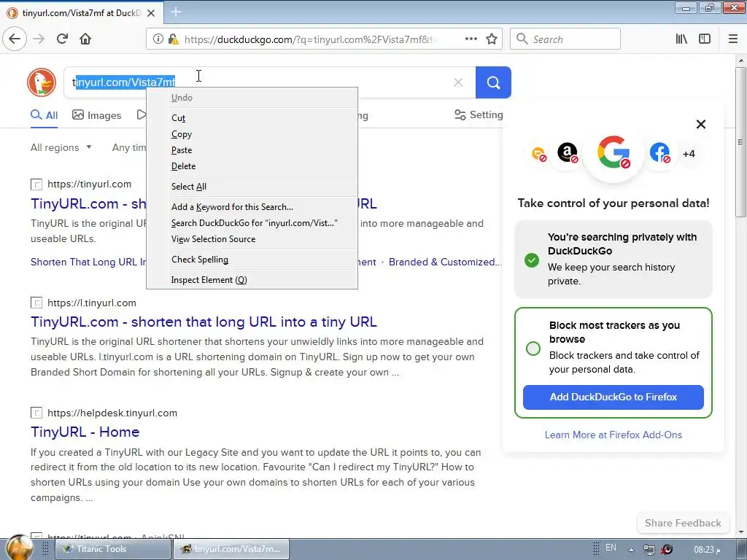Image resolution: width=747 pixels, height=560 pixels.
Task: Show hidden system tray icons
Action: 631,550
